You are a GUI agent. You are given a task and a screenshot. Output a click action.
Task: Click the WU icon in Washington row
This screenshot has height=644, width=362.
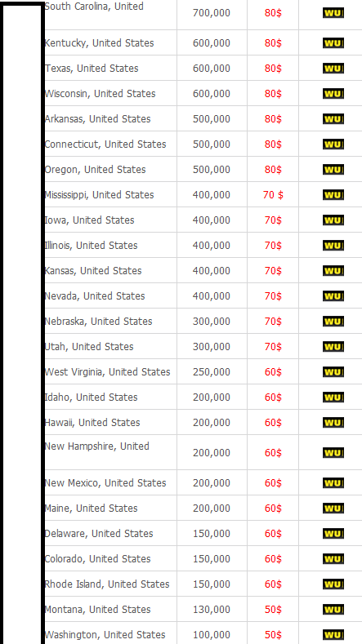coord(333,634)
